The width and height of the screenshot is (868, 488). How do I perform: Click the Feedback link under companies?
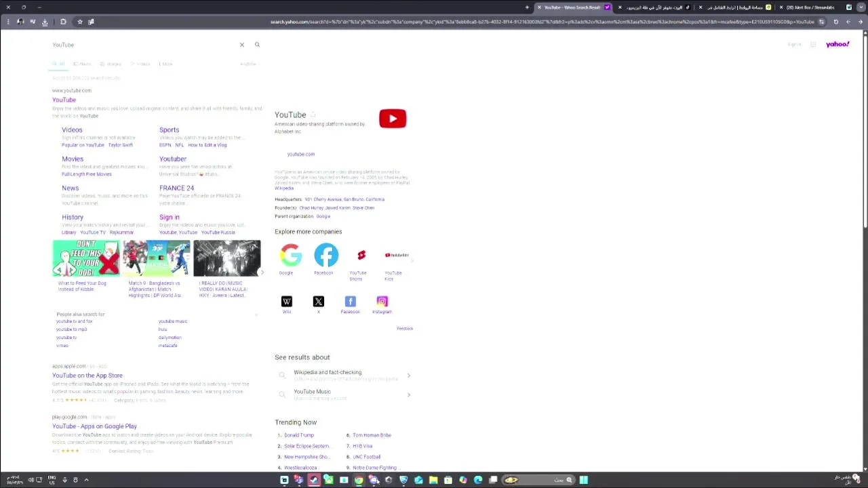(x=405, y=329)
